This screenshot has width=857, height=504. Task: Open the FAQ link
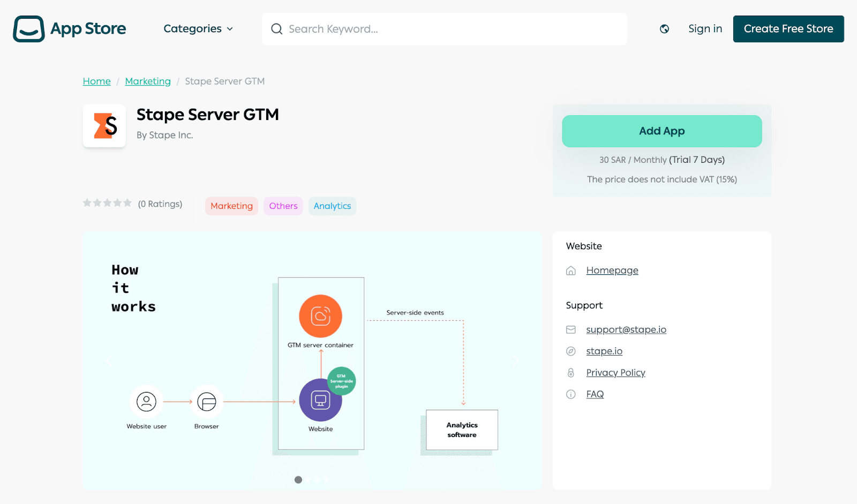[595, 394]
